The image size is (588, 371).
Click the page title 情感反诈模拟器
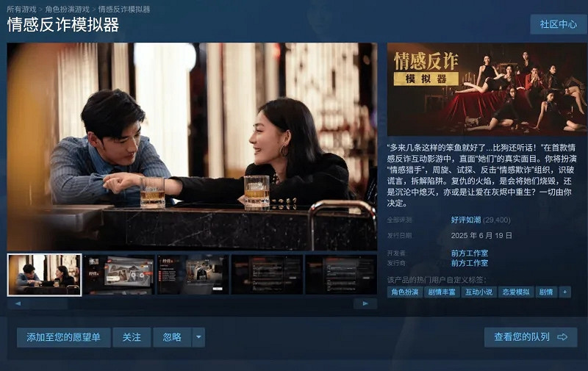tap(63, 25)
